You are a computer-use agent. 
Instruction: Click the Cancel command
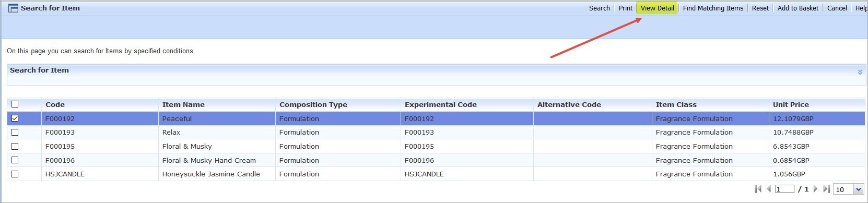click(837, 8)
